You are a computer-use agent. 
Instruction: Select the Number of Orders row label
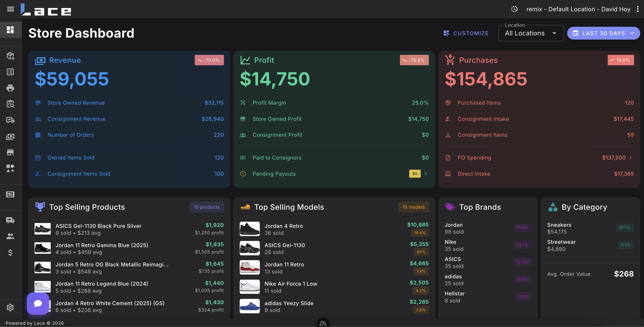click(x=71, y=135)
